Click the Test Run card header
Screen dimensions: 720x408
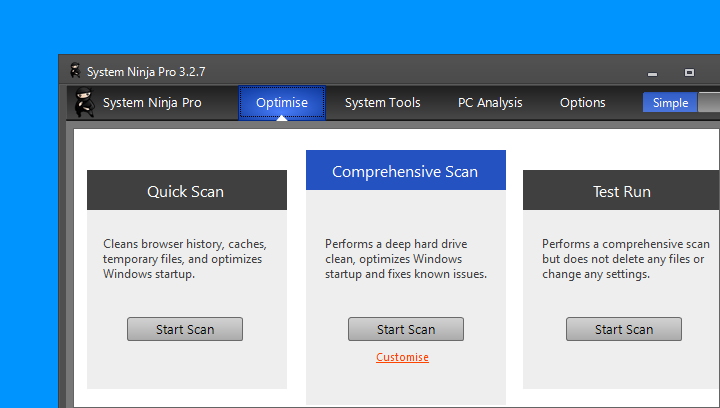621,190
